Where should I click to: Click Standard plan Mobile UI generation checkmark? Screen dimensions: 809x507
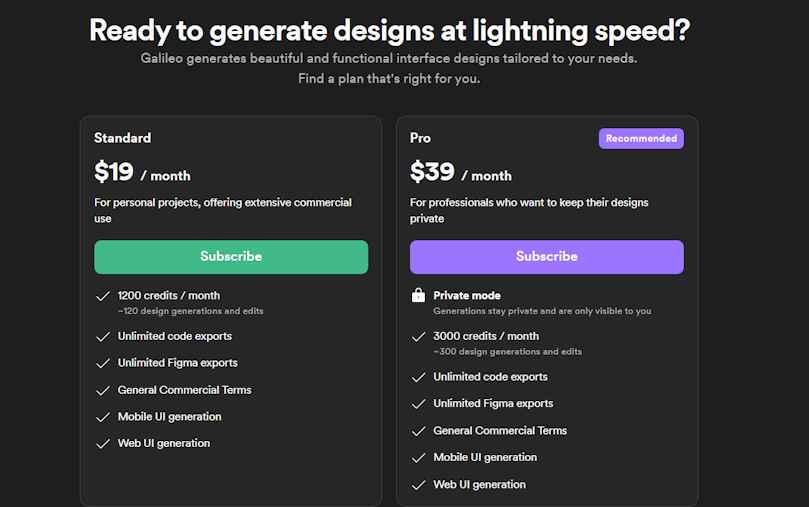coord(103,417)
